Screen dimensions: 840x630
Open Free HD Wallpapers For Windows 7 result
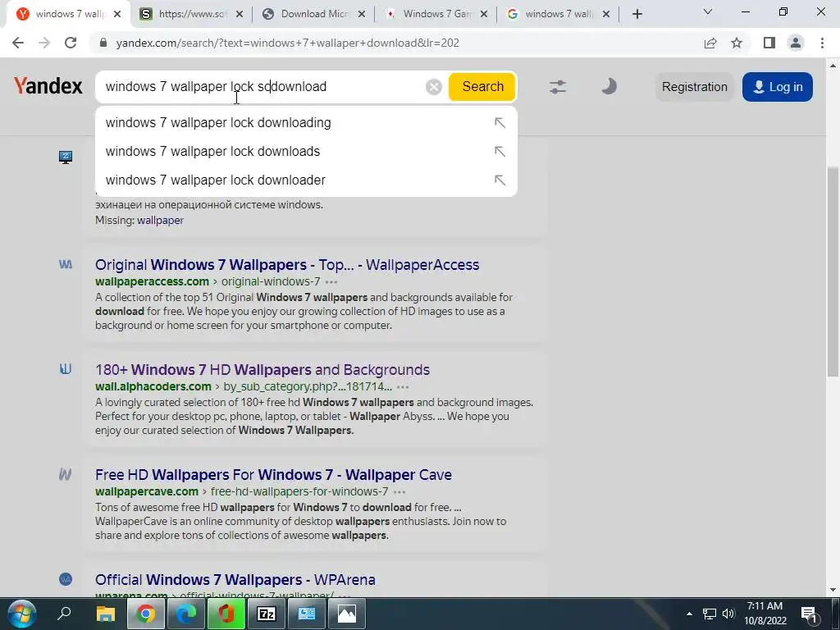tap(273, 475)
